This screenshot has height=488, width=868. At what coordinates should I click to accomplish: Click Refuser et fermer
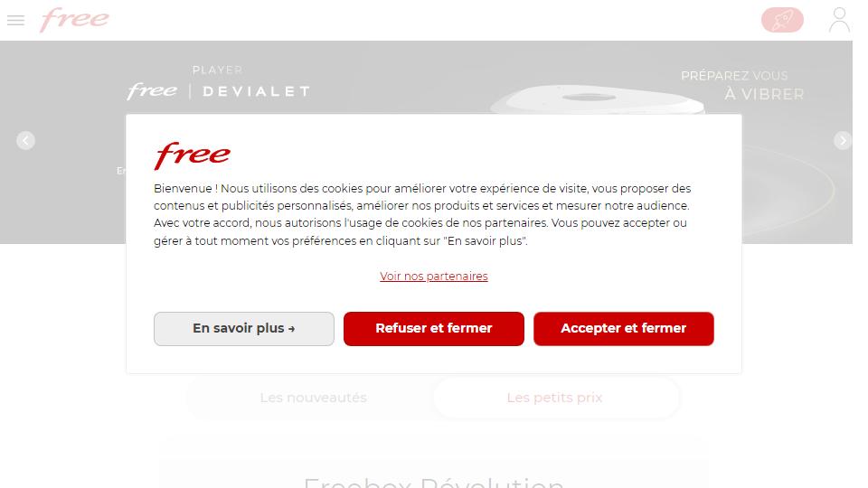click(x=433, y=329)
